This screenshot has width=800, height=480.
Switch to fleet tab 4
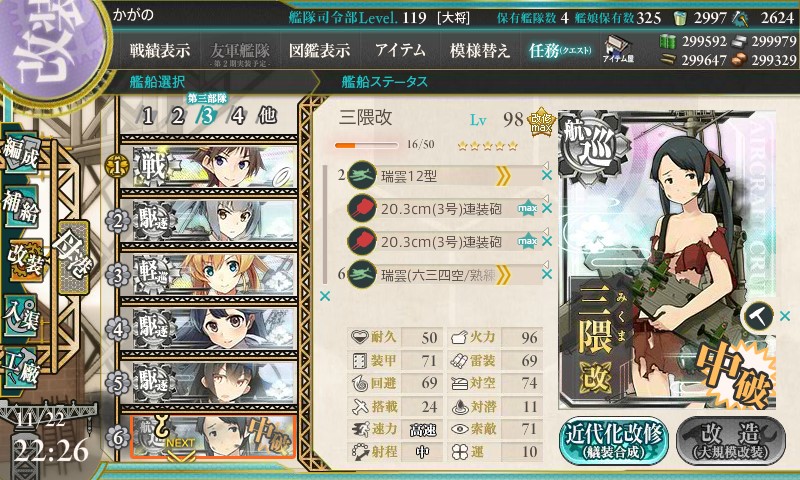pos(238,116)
